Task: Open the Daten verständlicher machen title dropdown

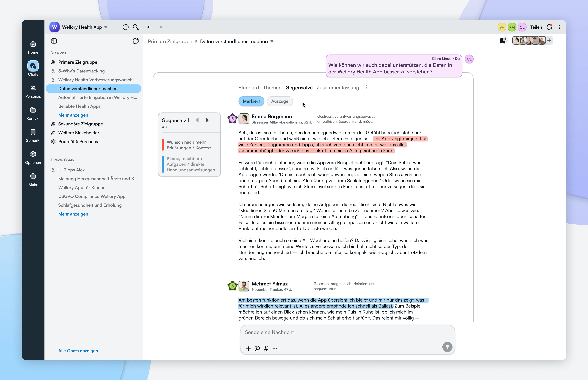Action: (272, 41)
